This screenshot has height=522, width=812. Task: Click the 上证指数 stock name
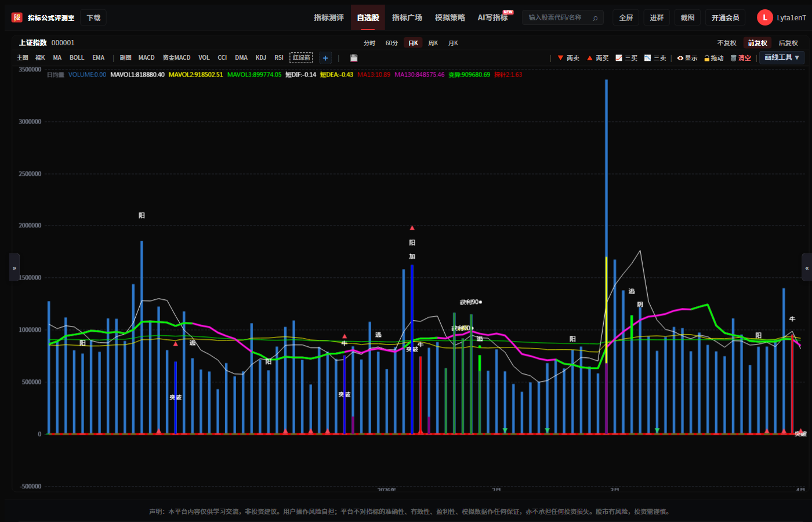[32, 43]
